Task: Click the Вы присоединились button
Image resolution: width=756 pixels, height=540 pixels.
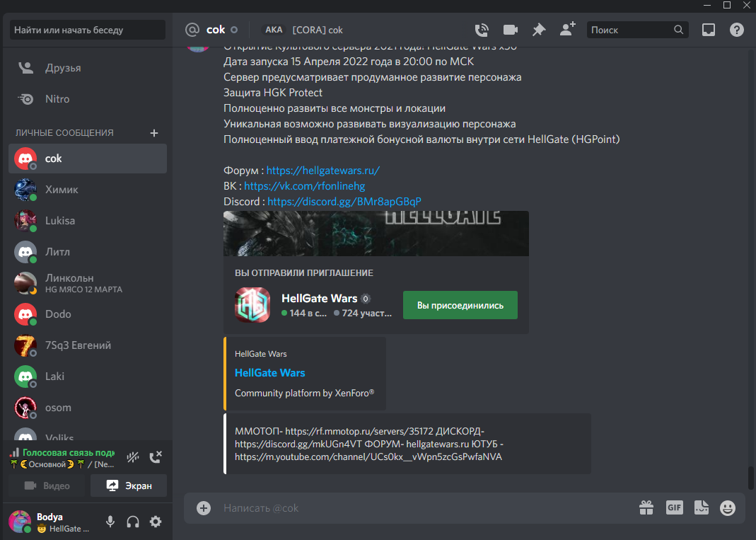Action: 460,305
